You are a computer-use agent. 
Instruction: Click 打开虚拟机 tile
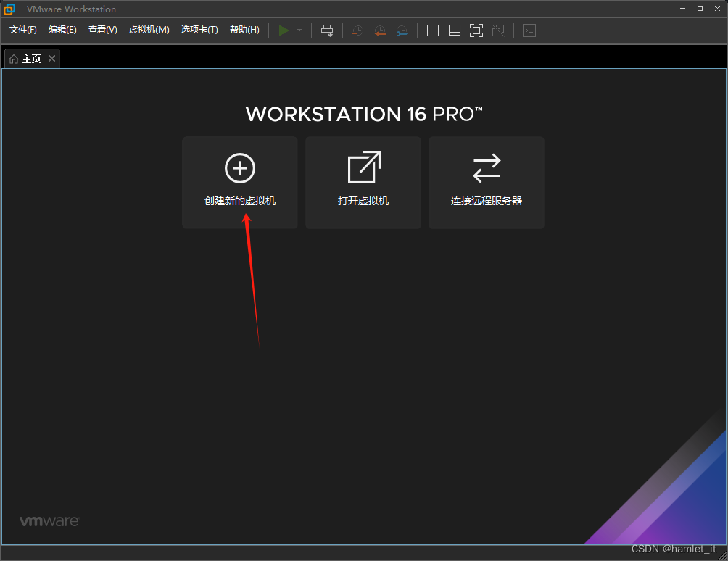[x=363, y=183]
